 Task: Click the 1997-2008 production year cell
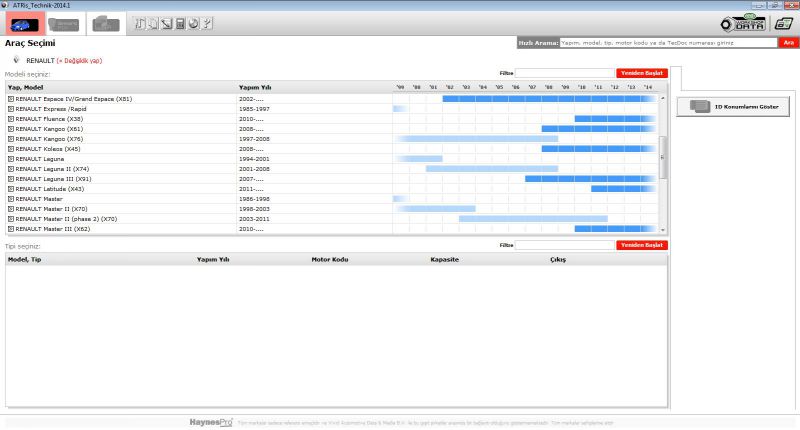(x=254, y=139)
